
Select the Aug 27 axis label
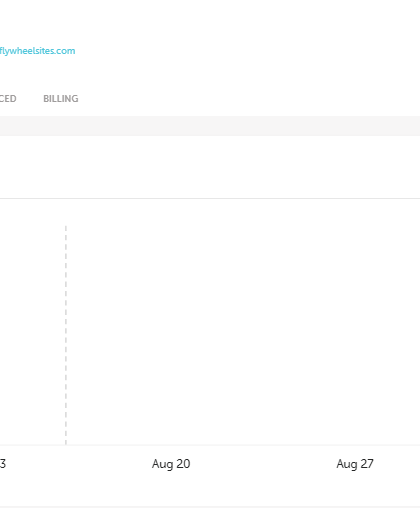pyautogui.click(x=355, y=464)
